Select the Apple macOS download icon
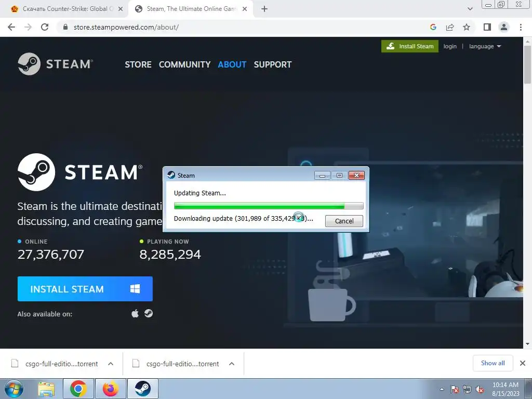Viewport: 532px width, 399px height. point(135,313)
